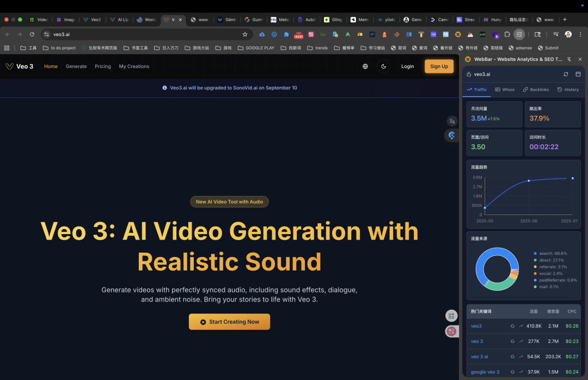Open the trends bookmark folder

pyautogui.click(x=317, y=48)
